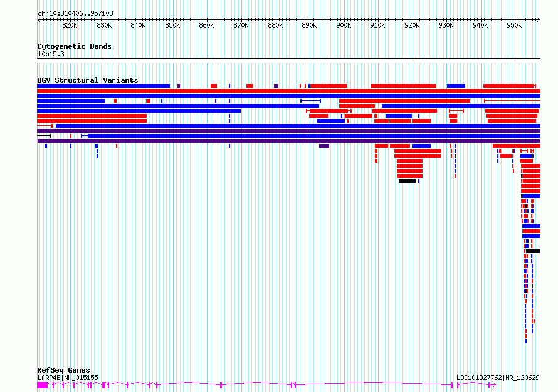Select the purple variant bar near 895k

(x=324, y=146)
